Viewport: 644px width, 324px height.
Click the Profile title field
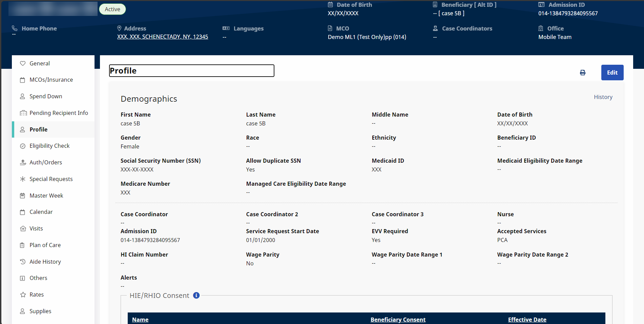click(x=192, y=71)
